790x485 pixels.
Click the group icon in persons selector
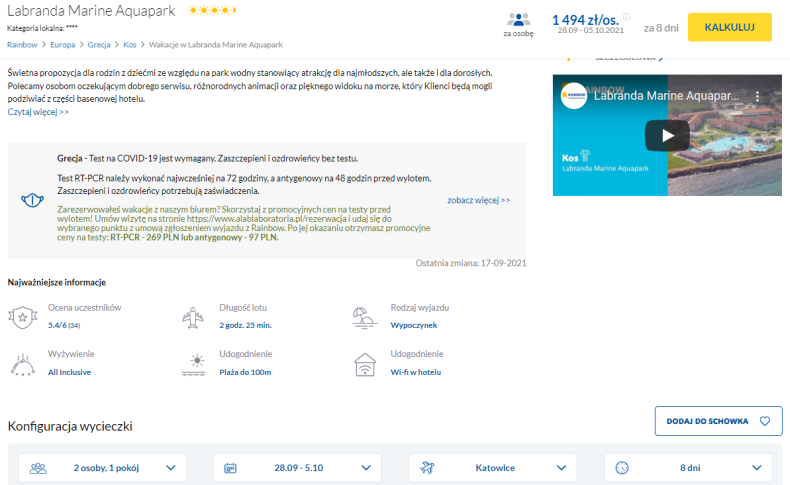(38, 468)
